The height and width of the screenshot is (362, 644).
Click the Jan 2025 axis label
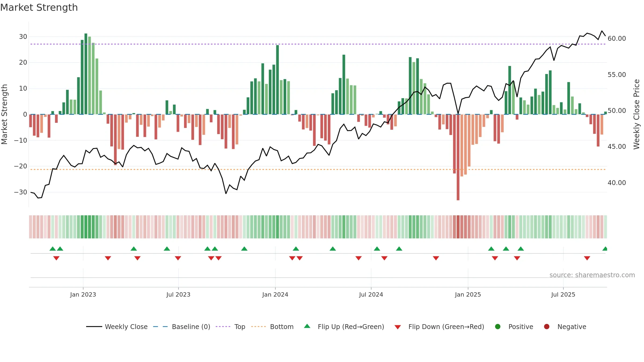coord(468,294)
